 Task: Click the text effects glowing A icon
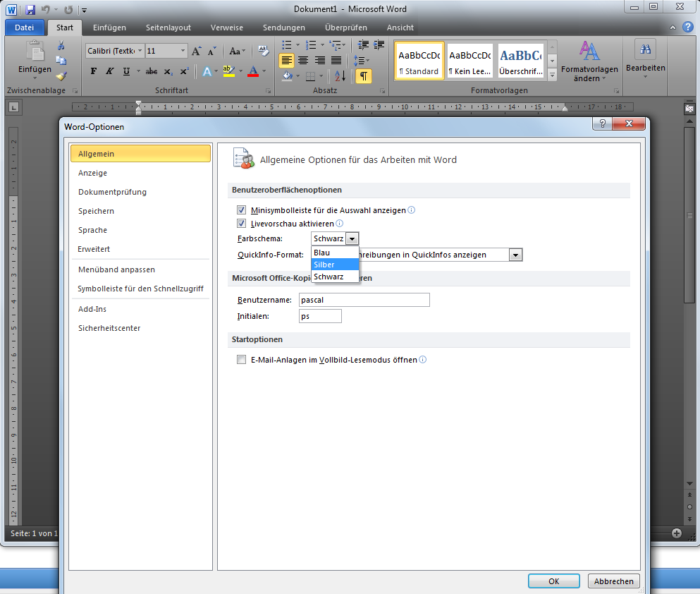207,71
